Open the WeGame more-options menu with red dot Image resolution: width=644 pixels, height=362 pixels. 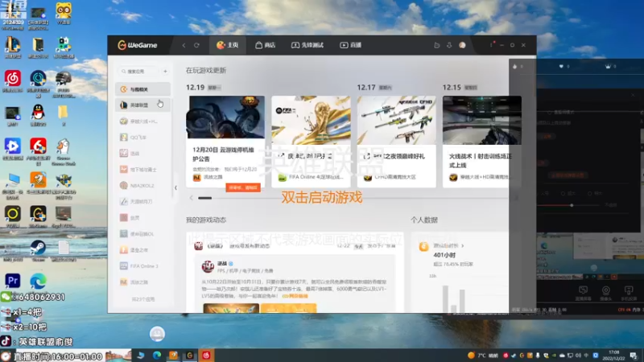[x=492, y=44]
